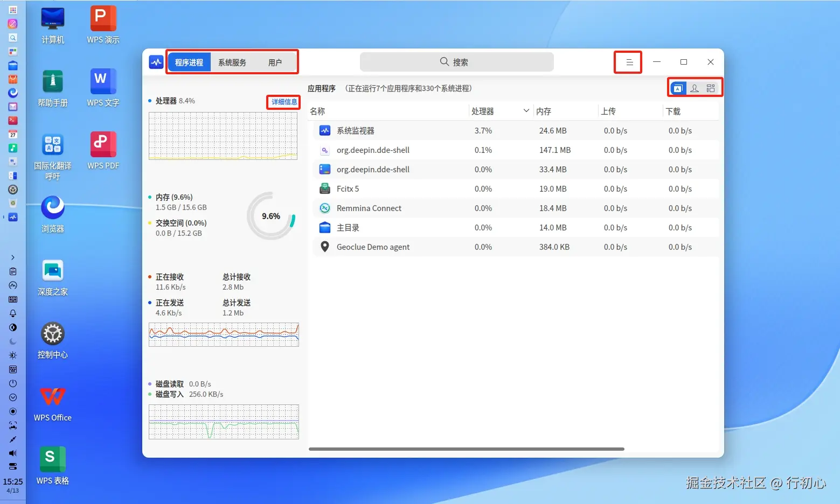Select the 国际化翻译呼吁 desktop icon
Image resolution: width=840 pixels, height=504 pixels.
point(53,157)
